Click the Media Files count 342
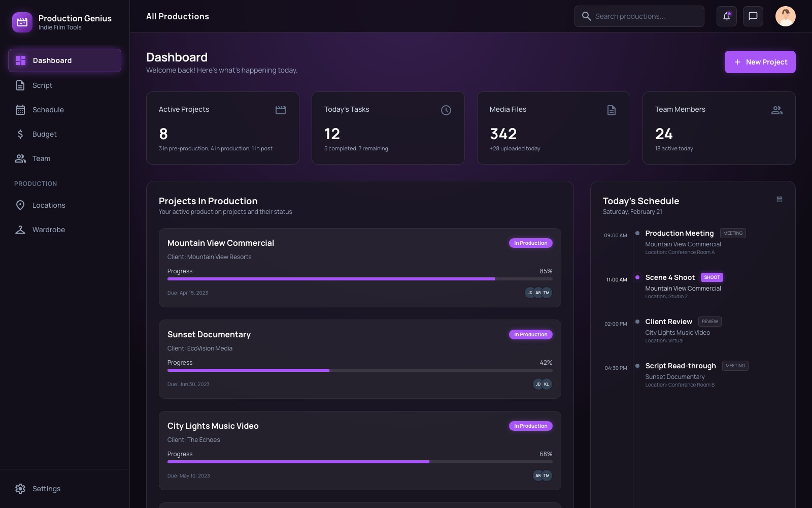This screenshot has width=812, height=508. [x=503, y=134]
